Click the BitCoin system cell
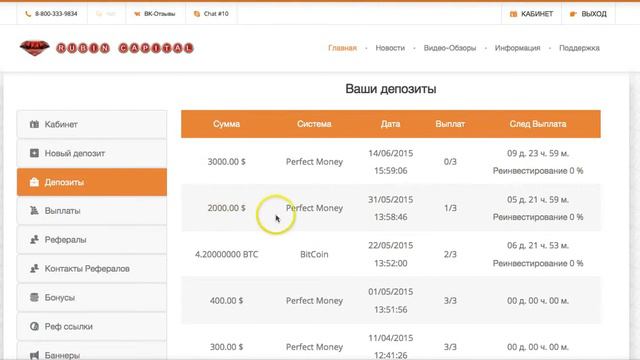The image size is (640, 360). click(x=314, y=254)
